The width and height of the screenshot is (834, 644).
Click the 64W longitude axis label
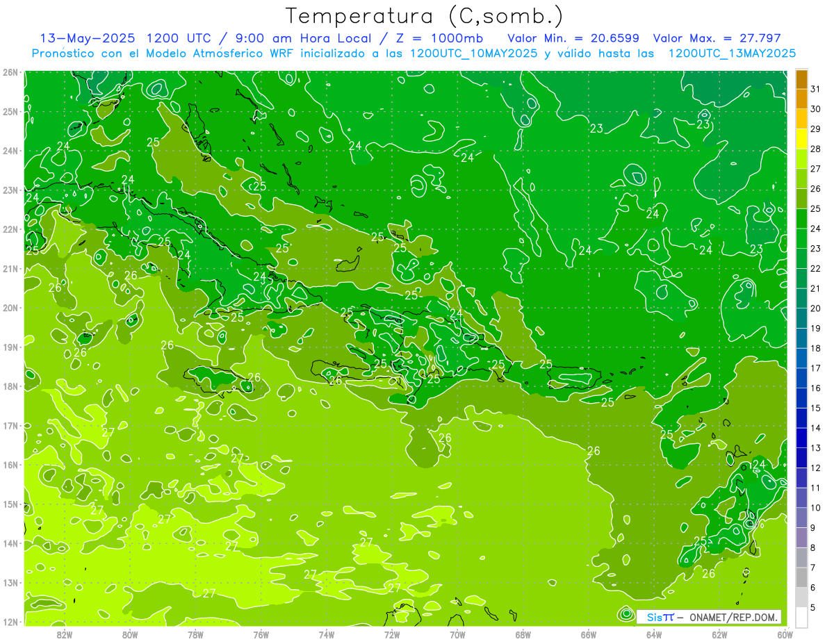pos(654,634)
